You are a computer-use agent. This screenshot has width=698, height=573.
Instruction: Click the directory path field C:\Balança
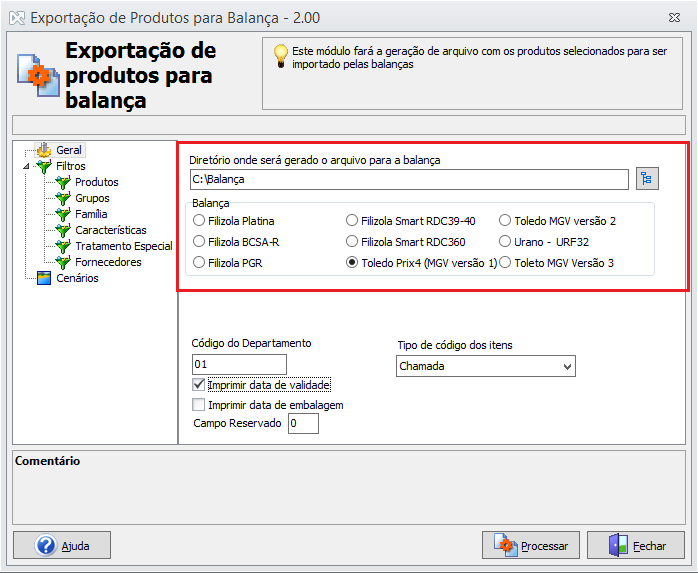pos(409,179)
